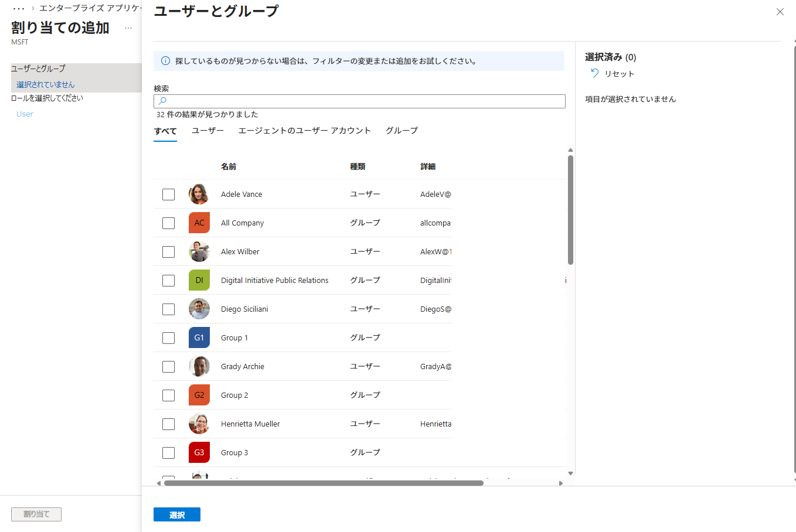Open the breadcrumb ellipsis menu

click(19, 8)
